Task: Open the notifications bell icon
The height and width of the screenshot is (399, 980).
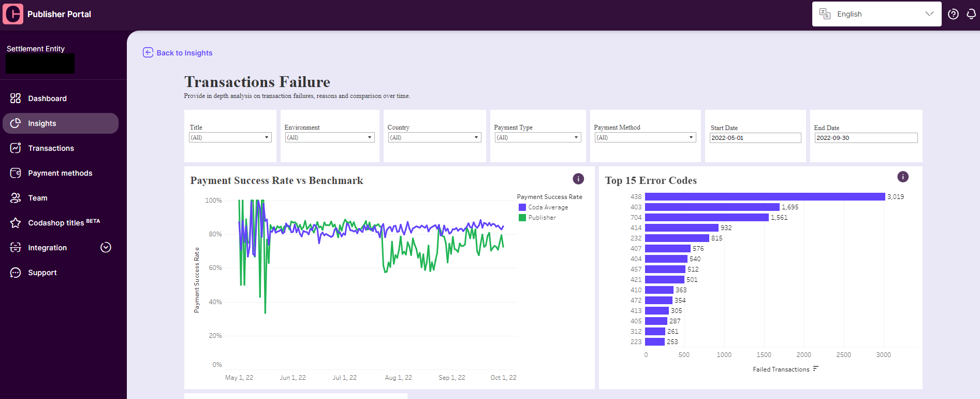Action: 971,14
